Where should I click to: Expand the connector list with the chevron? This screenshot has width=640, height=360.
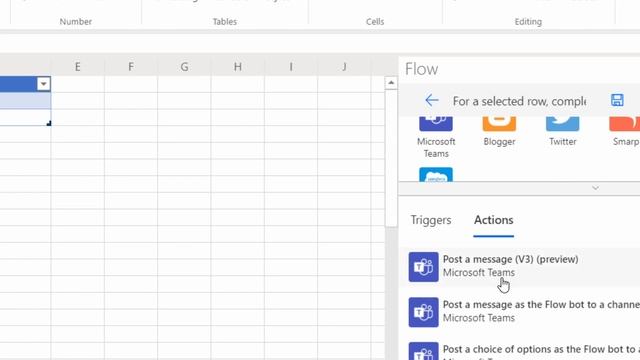(x=596, y=188)
